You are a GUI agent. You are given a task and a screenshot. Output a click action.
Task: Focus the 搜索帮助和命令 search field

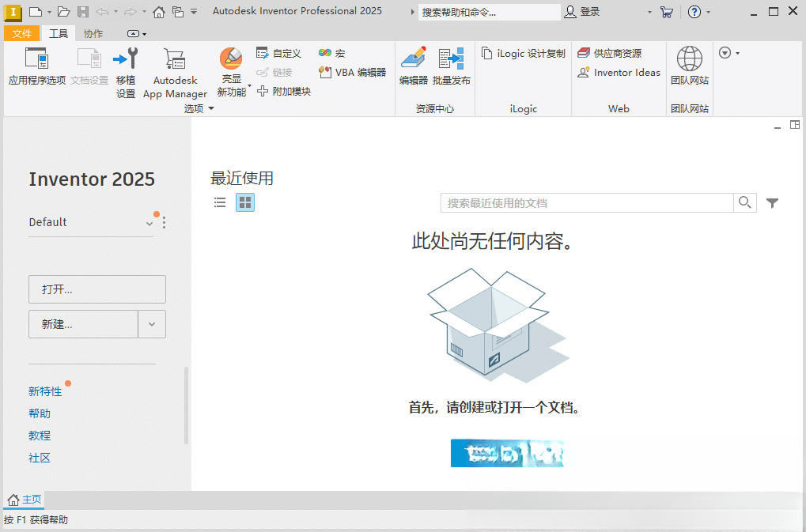[x=490, y=12]
